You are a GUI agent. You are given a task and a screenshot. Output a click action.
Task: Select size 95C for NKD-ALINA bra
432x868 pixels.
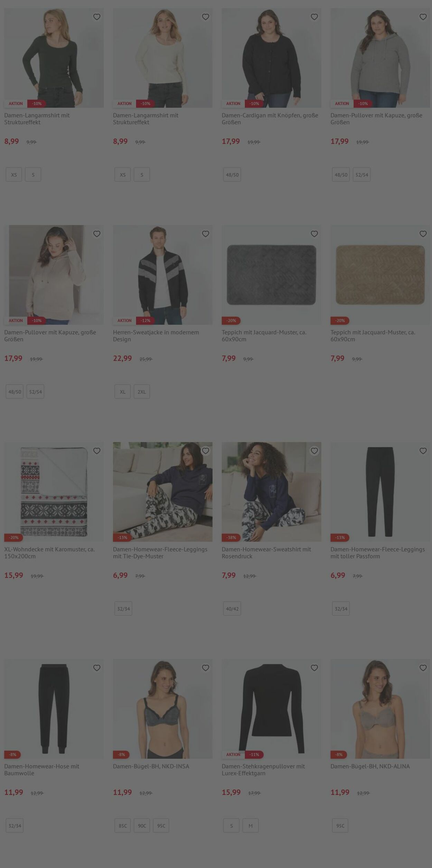pos(340,825)
